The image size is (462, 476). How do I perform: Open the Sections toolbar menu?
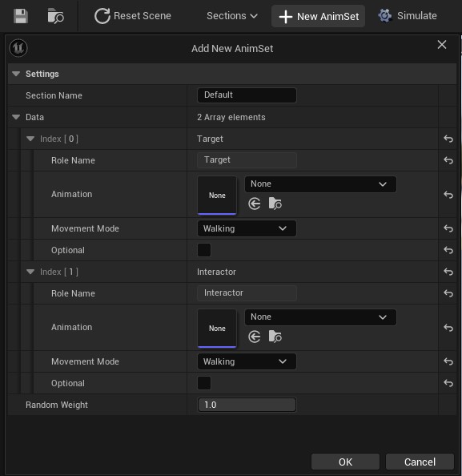(232, 16)
